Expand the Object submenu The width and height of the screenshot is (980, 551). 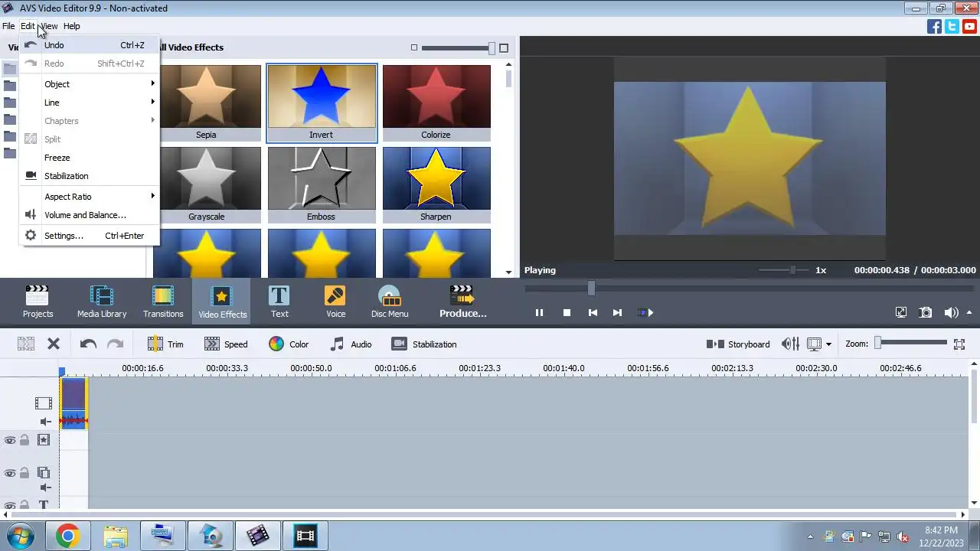(90, 84)
